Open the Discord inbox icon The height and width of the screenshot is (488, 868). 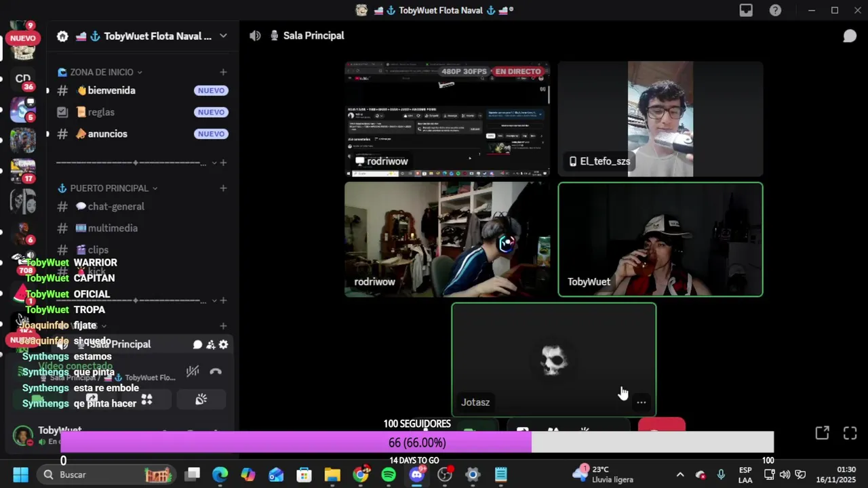pyautogui.click(x=746, y=10)
